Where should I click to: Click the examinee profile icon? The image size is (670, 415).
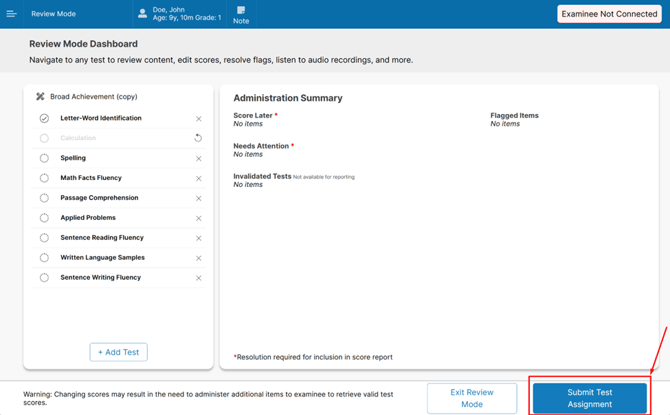[143, 14]
